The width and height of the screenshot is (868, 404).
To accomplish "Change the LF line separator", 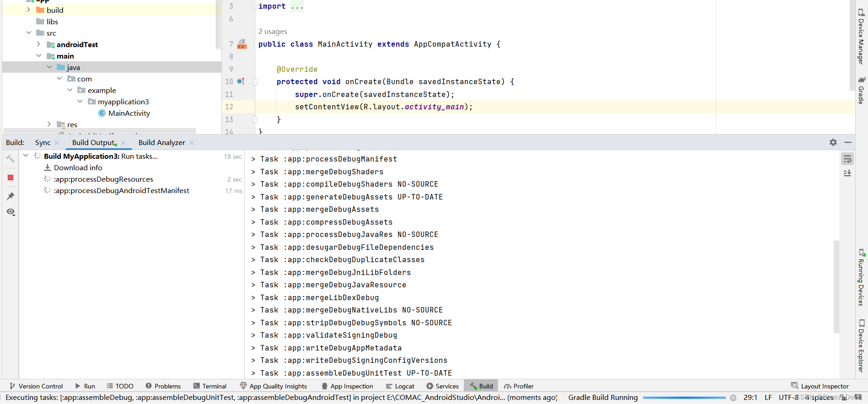I will click(768, 398).
